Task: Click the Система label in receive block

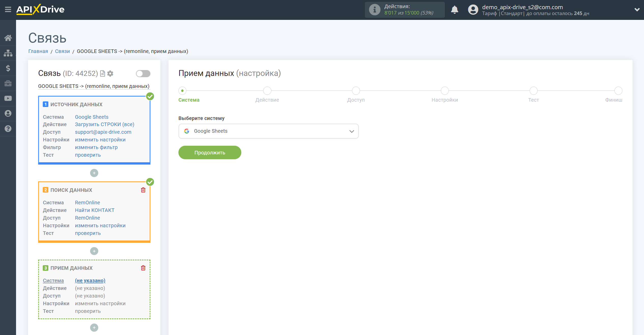Action: [x=53, y=280]
